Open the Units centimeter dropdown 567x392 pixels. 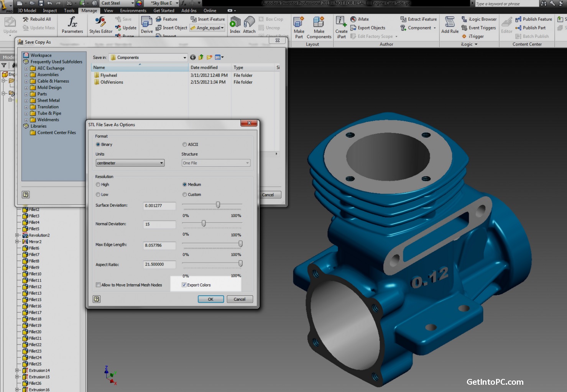coord(161,162)
